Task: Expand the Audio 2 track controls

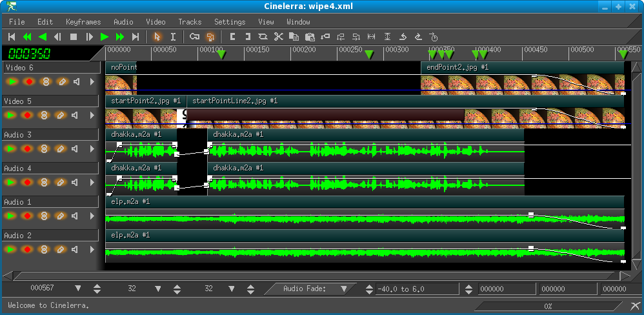Action: 92,249
